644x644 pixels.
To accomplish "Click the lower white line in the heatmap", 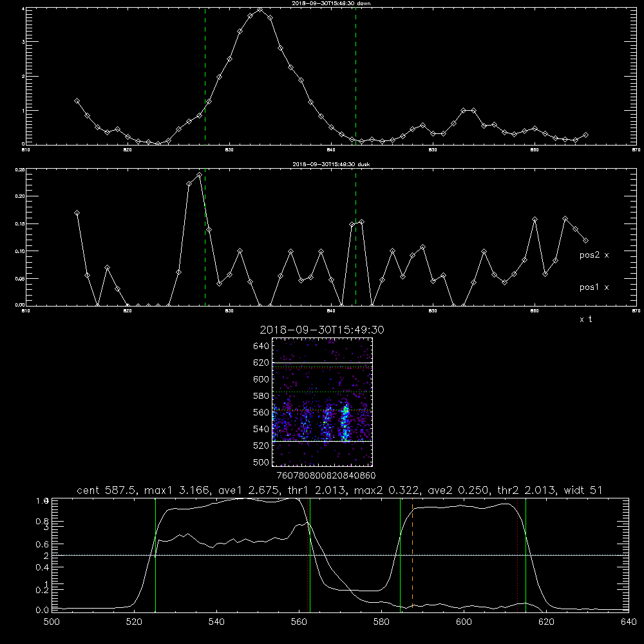I will pyautogui.click(x=323, y=442).
